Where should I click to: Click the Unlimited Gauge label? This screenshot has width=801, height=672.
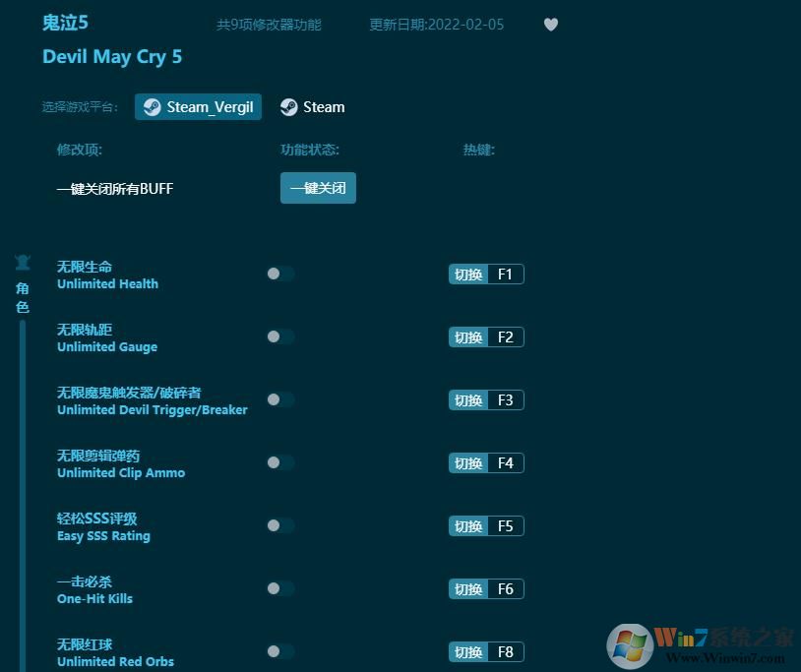click(x=107, y=347)
